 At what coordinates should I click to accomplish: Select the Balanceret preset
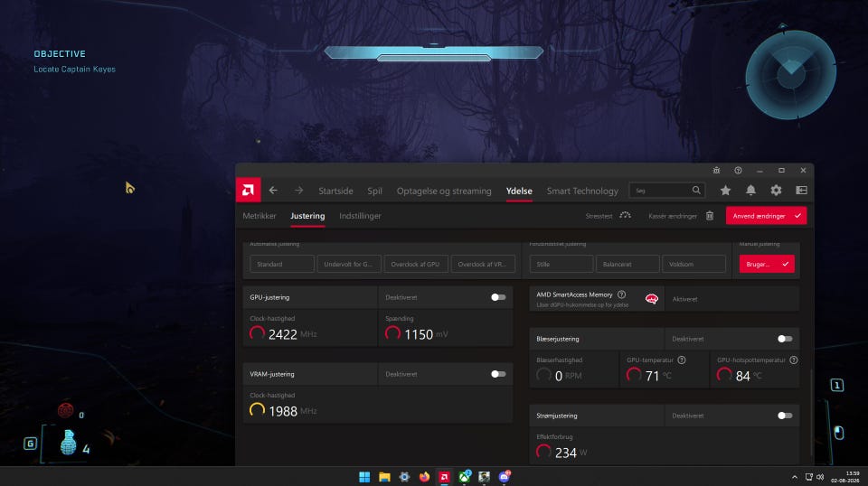click(627, 265)
